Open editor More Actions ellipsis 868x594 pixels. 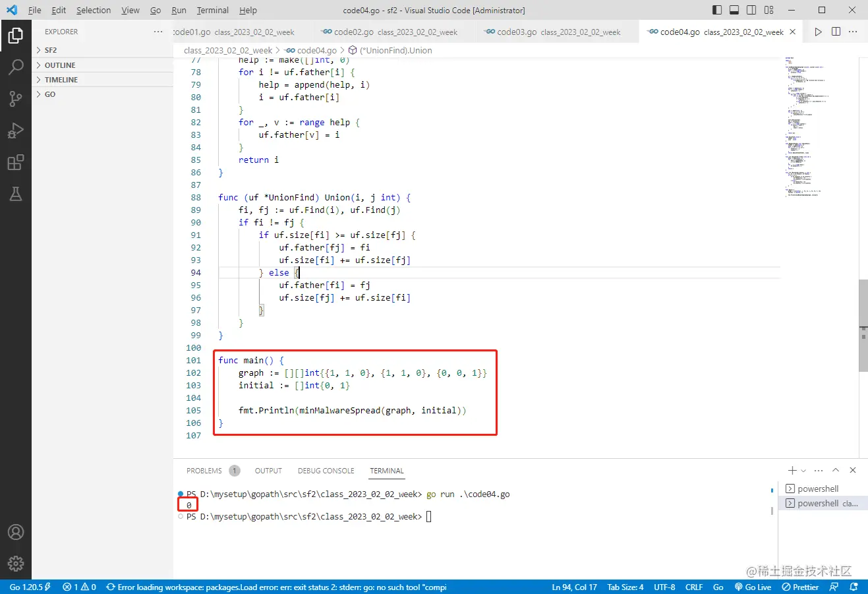[x=853, y=32]
